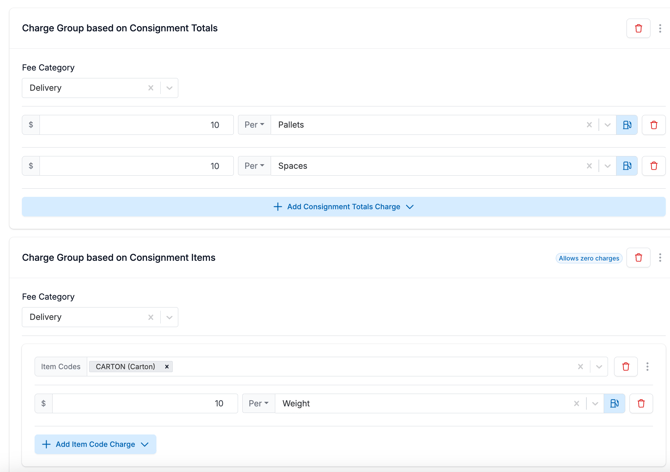Toggle the Allows zero charges badge
670x472 pixels.
[588, 258]
